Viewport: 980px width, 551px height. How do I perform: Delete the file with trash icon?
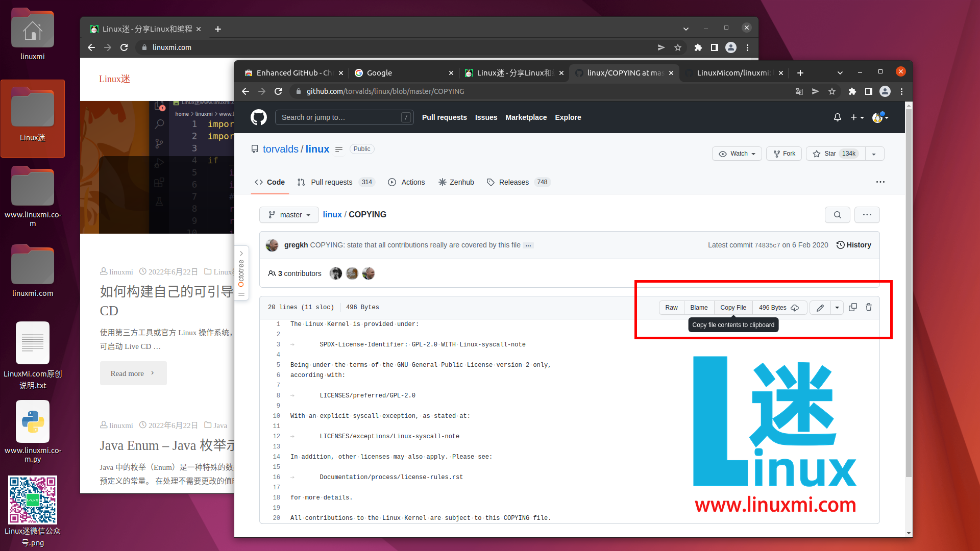pos(869,307)
